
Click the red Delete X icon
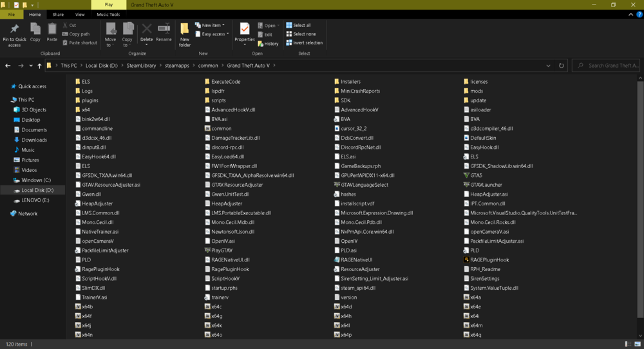147,29
